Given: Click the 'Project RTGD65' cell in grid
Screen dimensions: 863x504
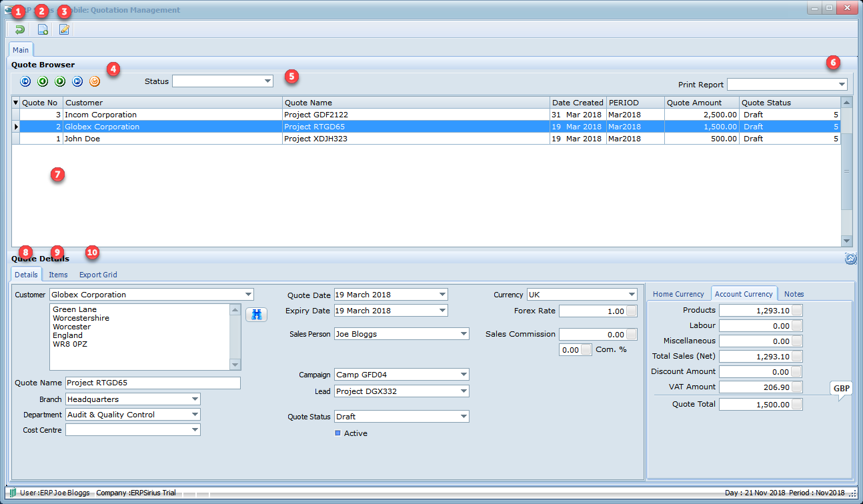Looking at the screenshot, I should tap(416, 127).
